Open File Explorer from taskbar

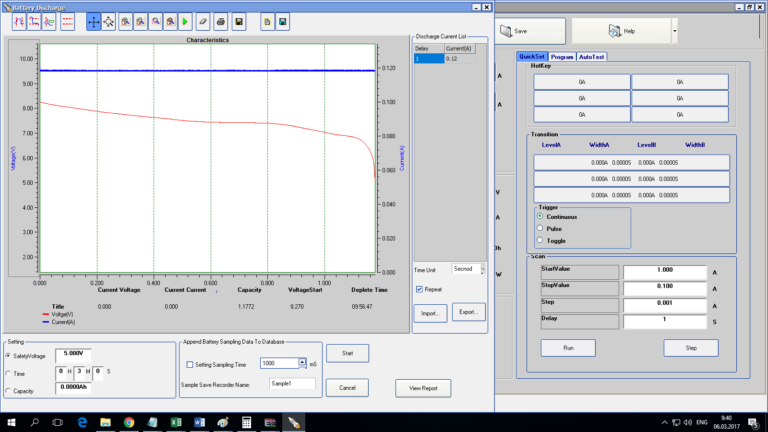pos(105,422)
